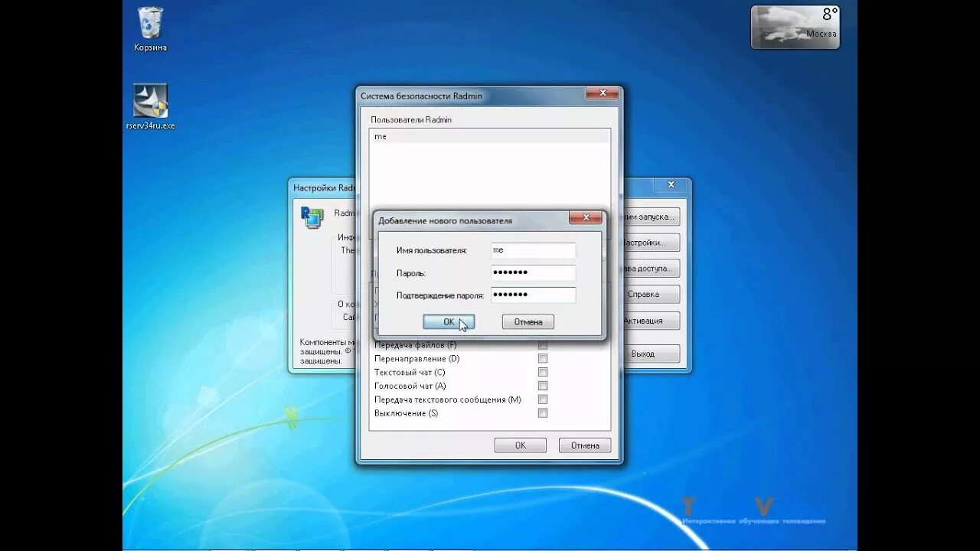
Task: Click OK in Система безопасности Radmin window
Action: click(x=520, y=445)
